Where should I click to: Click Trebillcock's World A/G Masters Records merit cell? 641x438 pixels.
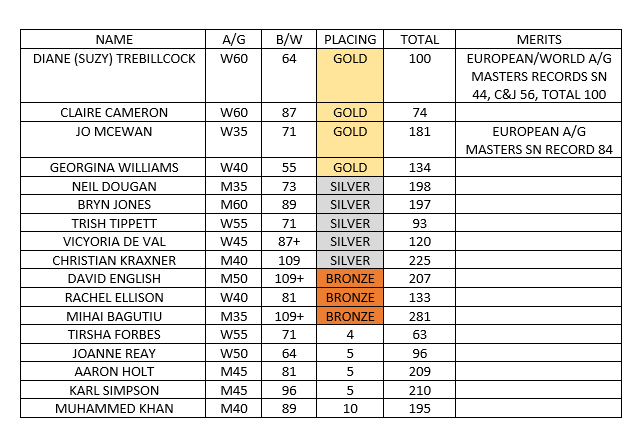(538, 77)
